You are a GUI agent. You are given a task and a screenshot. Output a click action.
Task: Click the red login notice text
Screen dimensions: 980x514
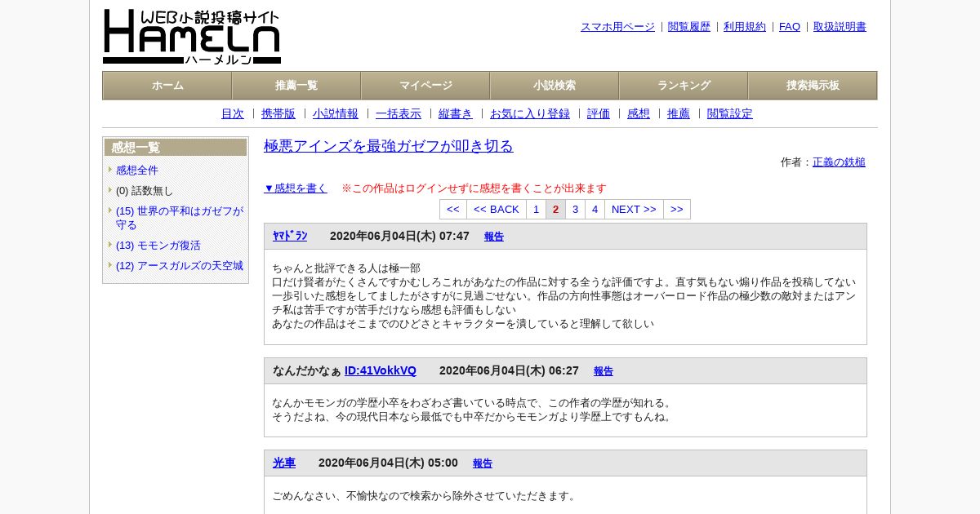pyautogui.click(x=474, y=188)
